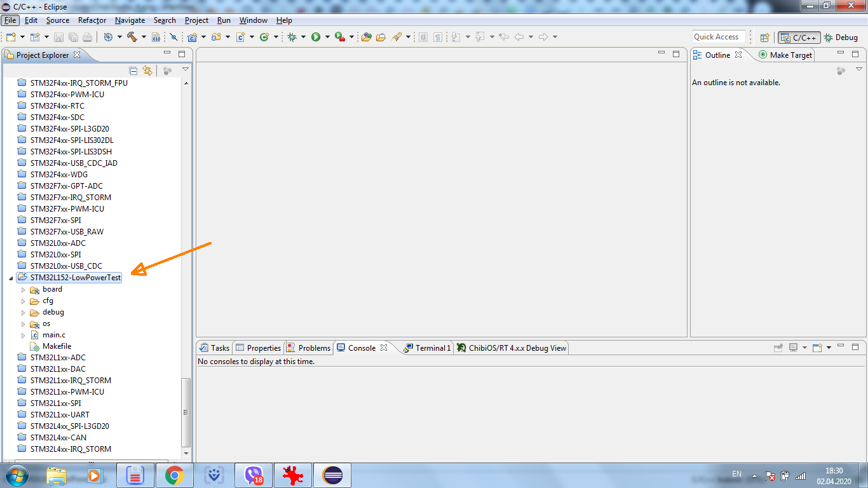
Task: Click the Open Perspective icon
Action: 765,37
